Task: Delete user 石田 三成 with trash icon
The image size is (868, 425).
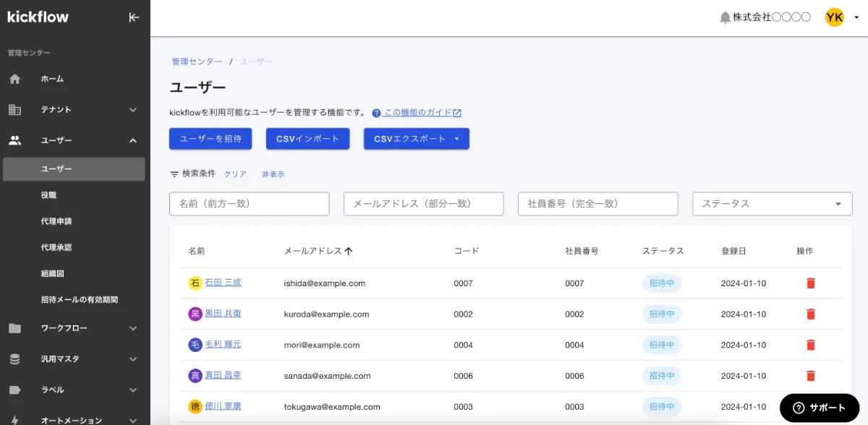Action: (810, 283)
